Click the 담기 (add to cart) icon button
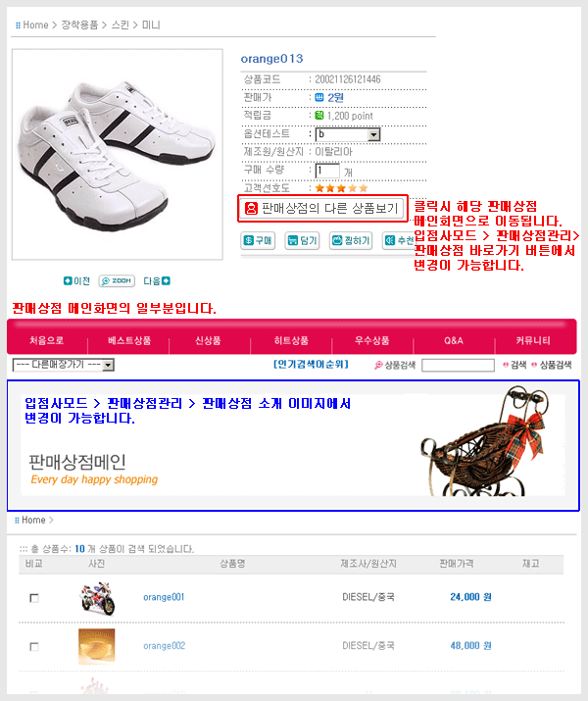The width and height of the screenshot is (588, 701). (x=302, y=240)
